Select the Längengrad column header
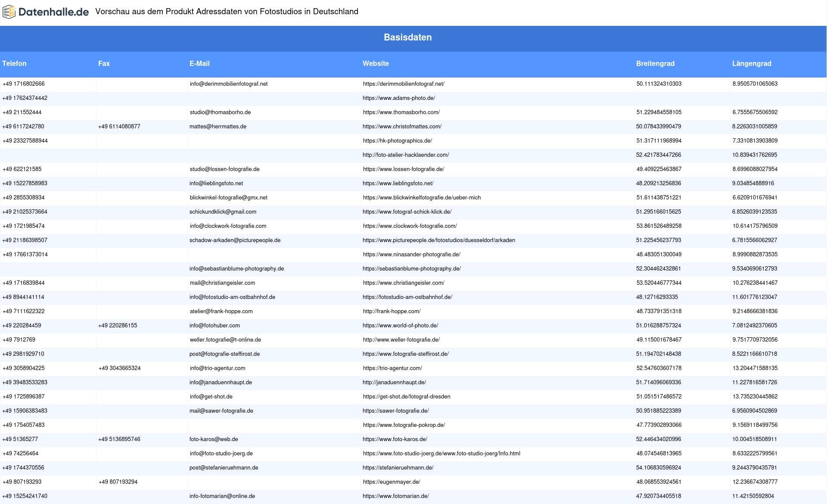This screenshot has width=827, height=504. [x=752, y=63]
